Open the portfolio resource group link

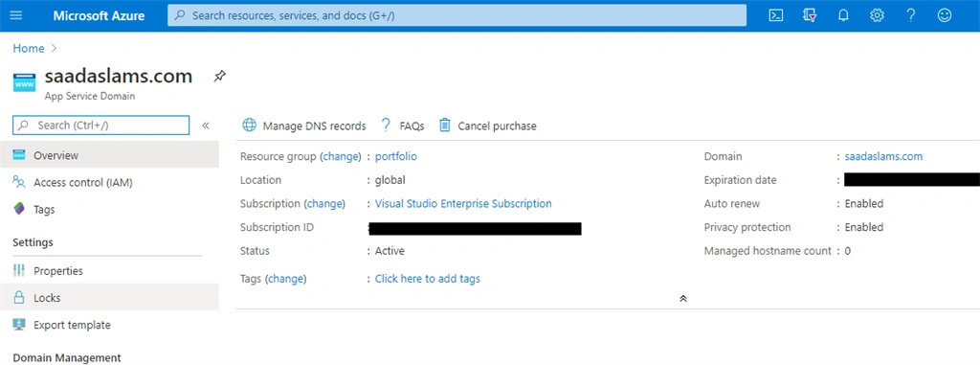pos(395,156)
